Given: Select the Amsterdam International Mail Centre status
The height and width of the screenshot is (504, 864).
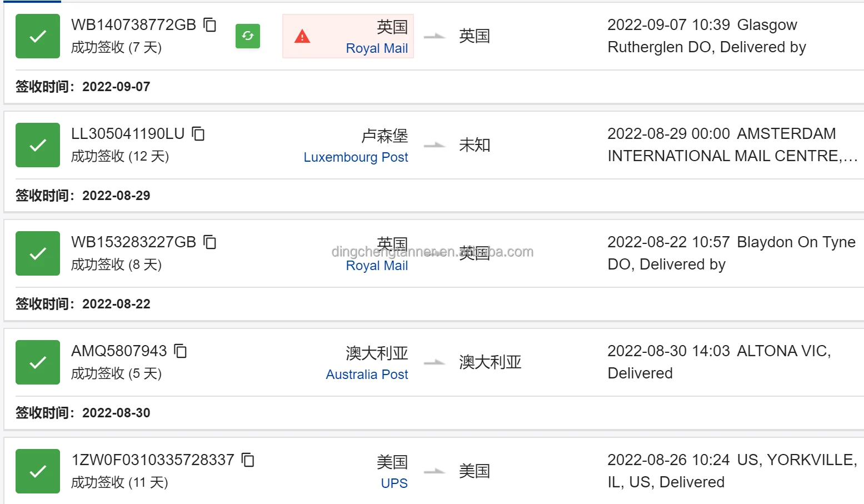Looking at the screenshot, I should 732,145.
